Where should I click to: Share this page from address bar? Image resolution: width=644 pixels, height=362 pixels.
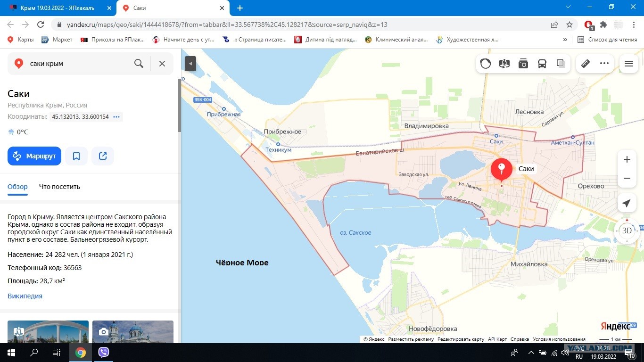coord(554,25)
